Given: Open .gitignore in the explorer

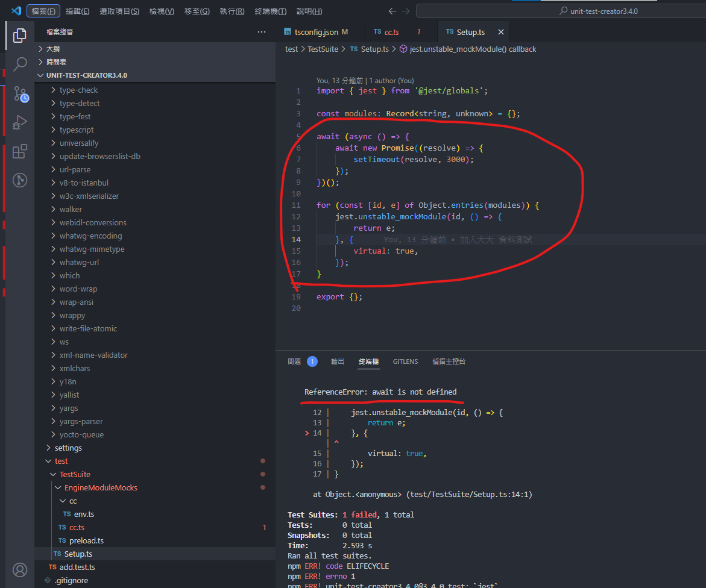Looking at the screenshot, I should (155, 580).
